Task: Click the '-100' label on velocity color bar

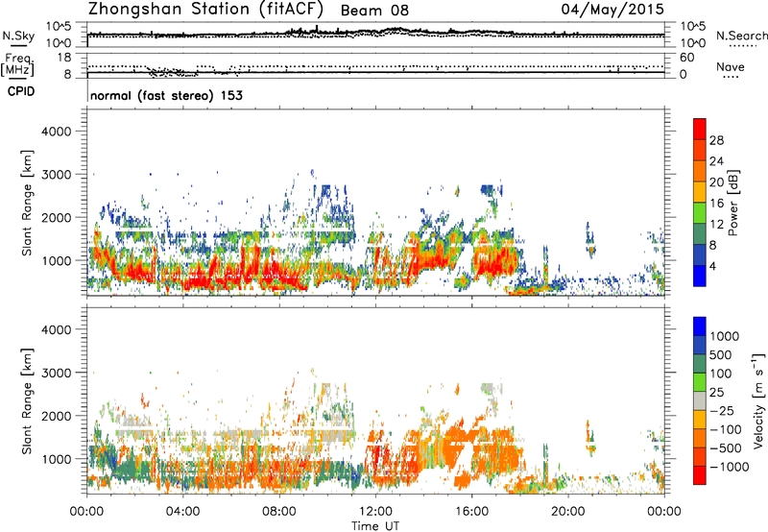Action: click(726, 429)
